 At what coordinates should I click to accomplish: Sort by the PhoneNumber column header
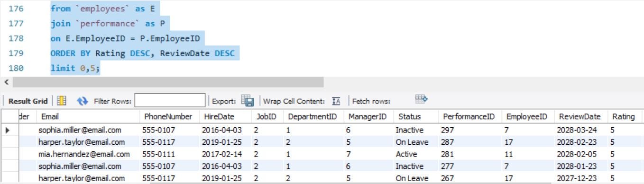[x=169, y=117]
